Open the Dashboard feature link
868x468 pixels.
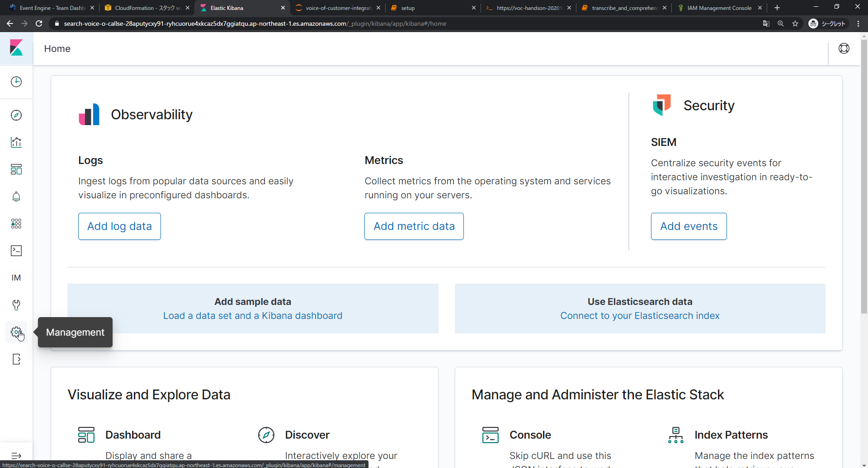[x=133, y=435]
